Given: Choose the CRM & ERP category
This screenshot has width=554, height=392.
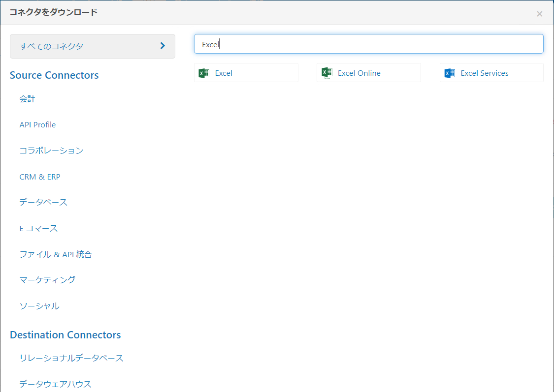Looking at the screenshot, I should coord(40,177).
